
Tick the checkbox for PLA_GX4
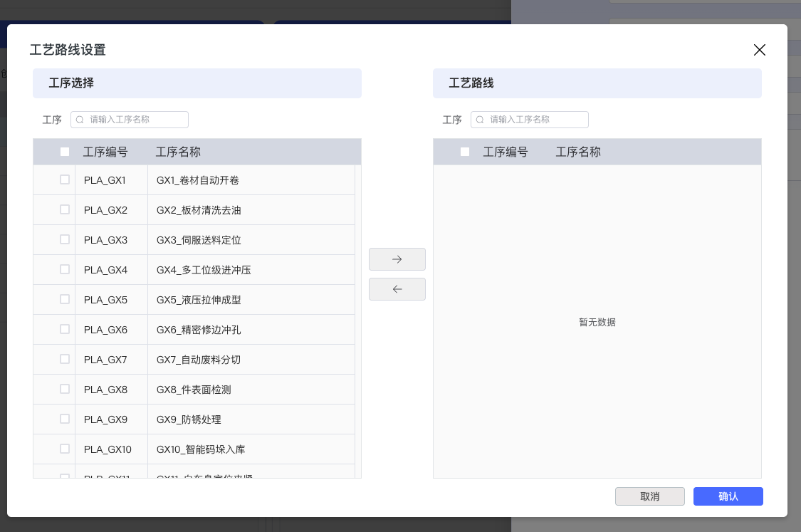65,270
